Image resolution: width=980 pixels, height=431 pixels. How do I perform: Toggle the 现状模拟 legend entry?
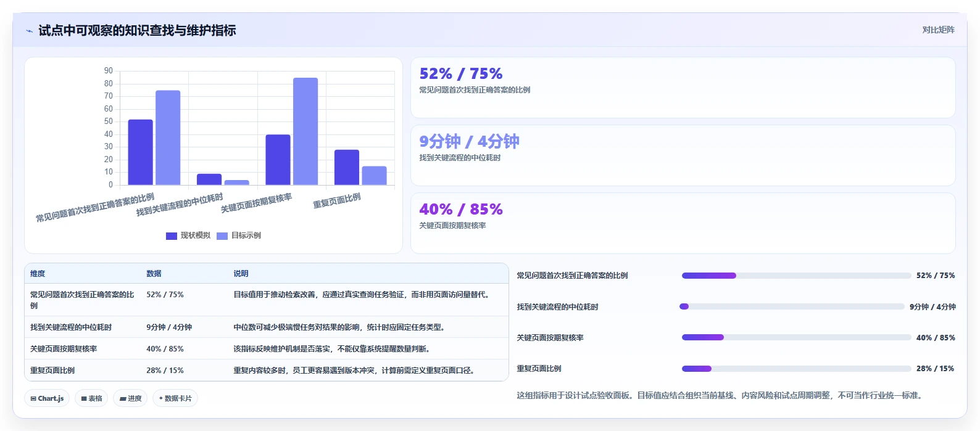[188, 236]
